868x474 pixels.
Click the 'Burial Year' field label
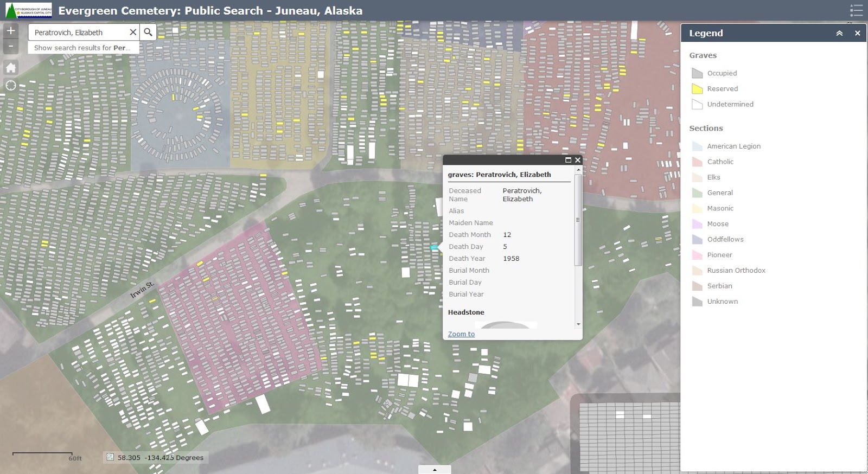466,294
